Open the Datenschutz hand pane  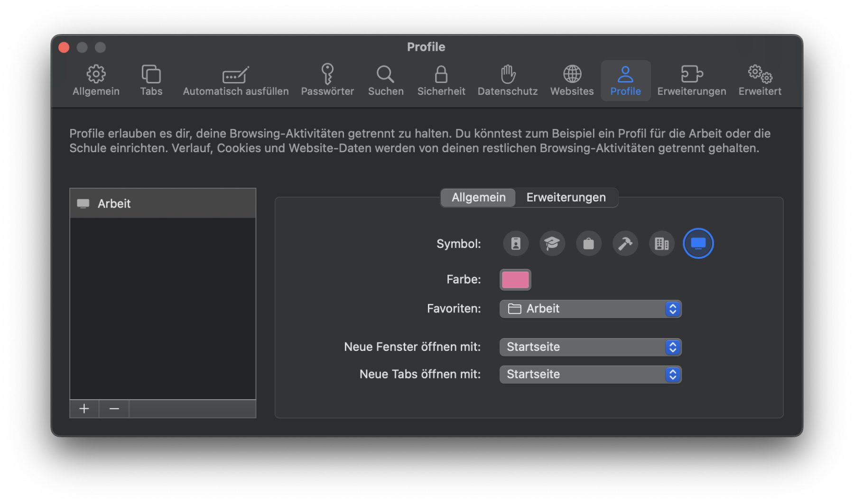pos(508,81)
